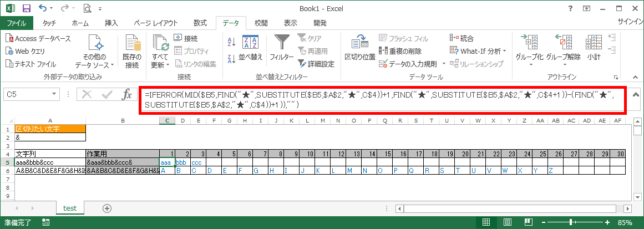The height and width of the screenshot is (229, 644).
Task: Sort ascending A to Z icon
Action: click(x=231, y=42)
